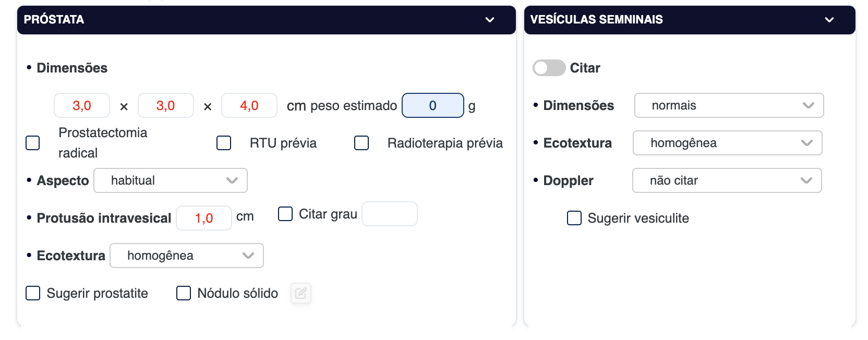Toggle the Citar switch on
This screenshot has width=868, height=340.
pyautogui.click(x=549, y=68)
